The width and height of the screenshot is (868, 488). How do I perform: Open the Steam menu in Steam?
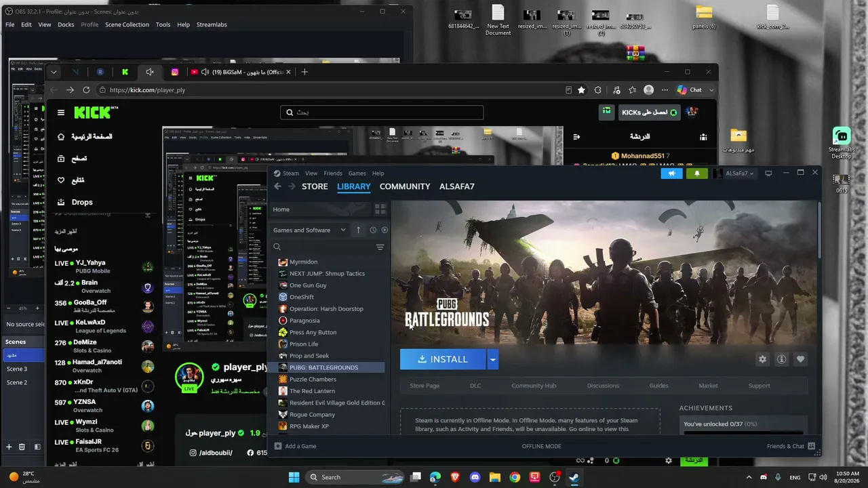coord(290,174)
